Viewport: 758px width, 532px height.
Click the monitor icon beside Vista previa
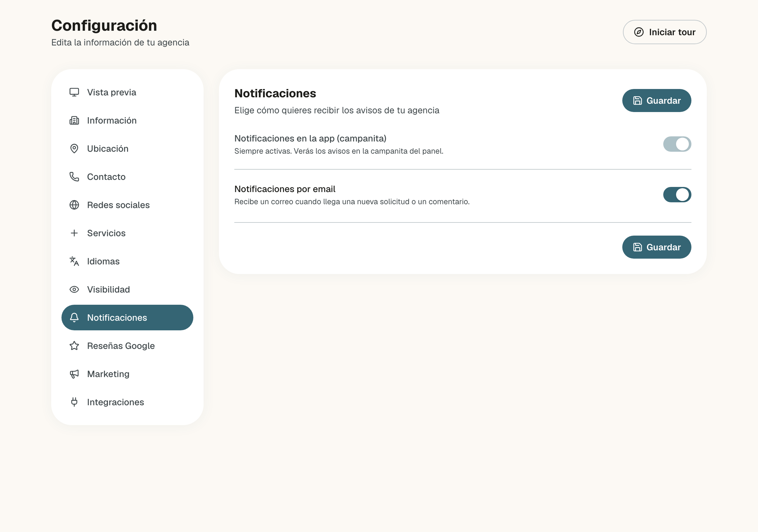point(74,92)
